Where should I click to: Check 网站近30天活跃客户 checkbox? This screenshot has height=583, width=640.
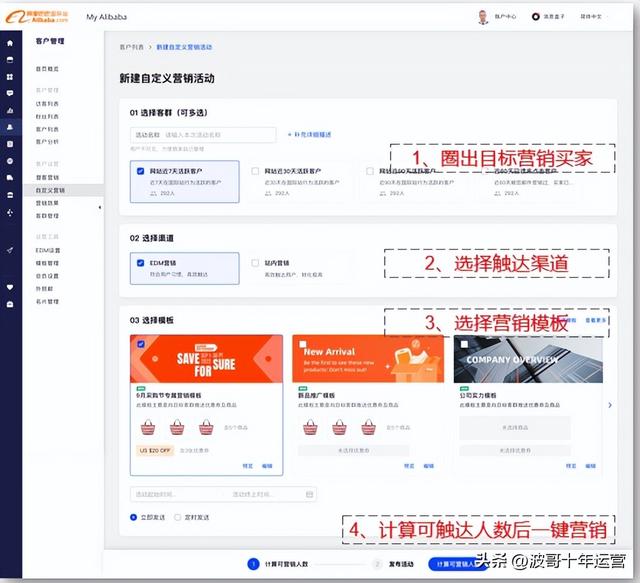[x=256, y=171]
